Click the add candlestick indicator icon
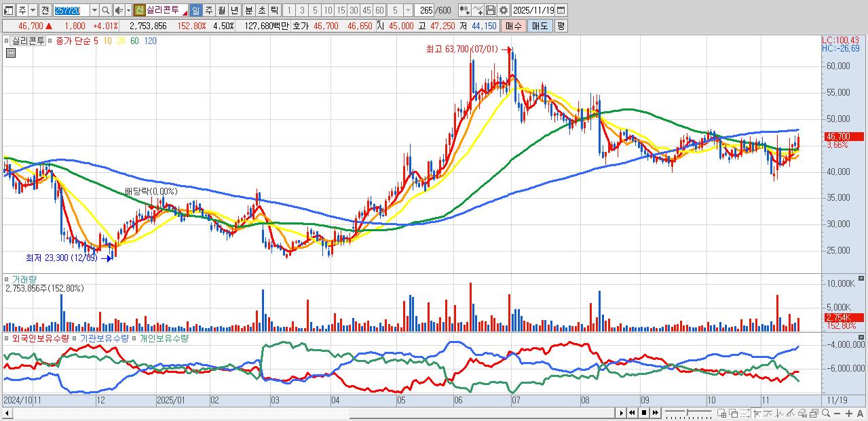The height and width of the screenshot is (421, 868). coord(464,10)
